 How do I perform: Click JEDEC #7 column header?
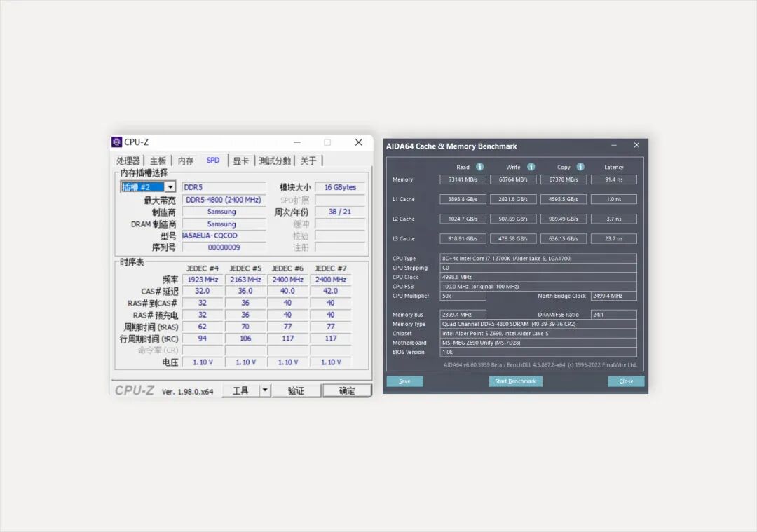tap(331, 268)
